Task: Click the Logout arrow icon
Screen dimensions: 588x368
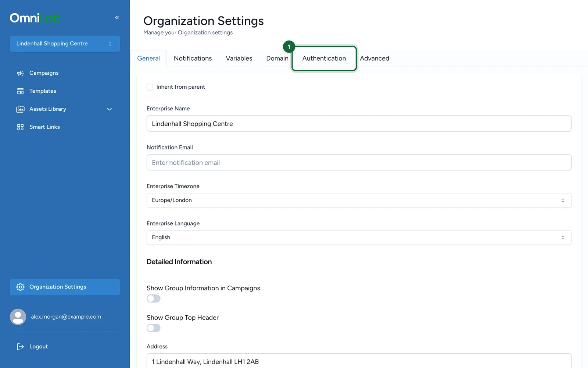Action: coord(20,347)
